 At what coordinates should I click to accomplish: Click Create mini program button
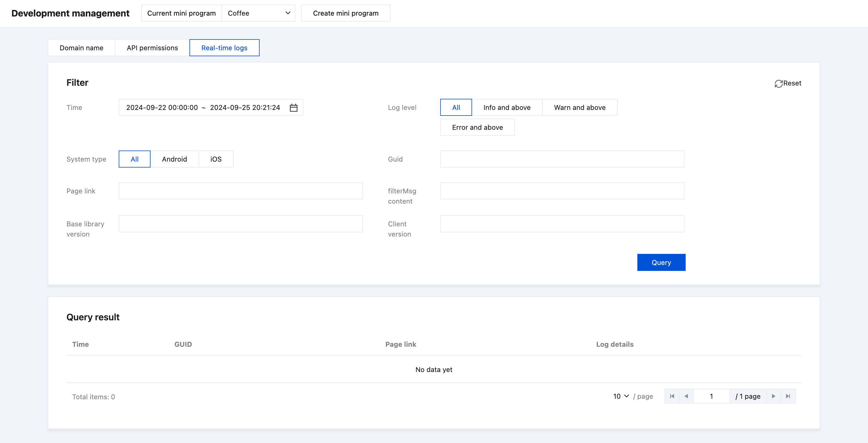[345, 13]
